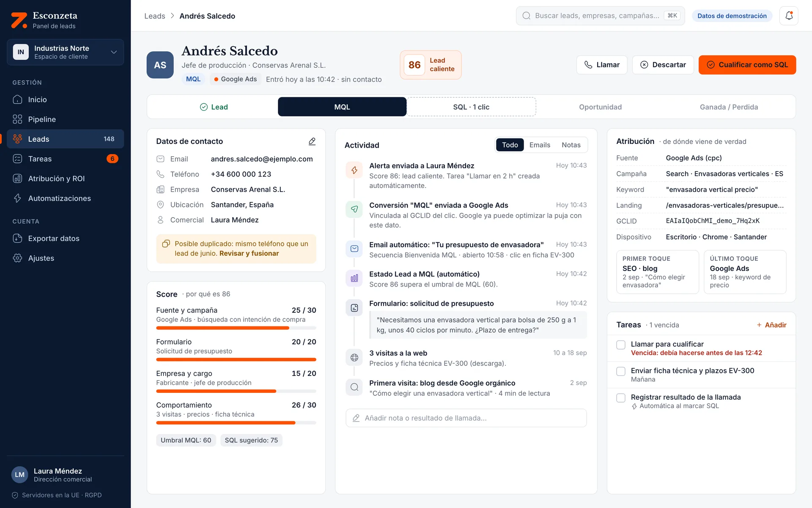Switch activity filter to Notas

point(571,145)
